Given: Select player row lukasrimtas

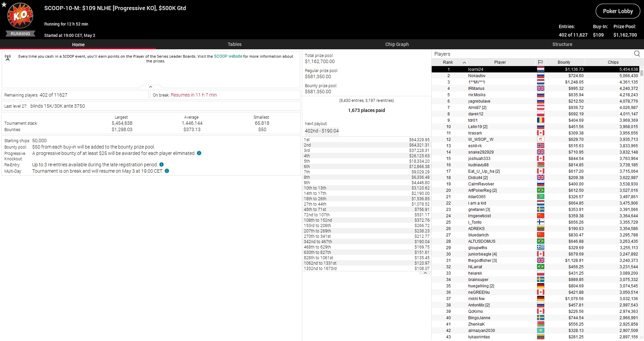Looking at the screenshot, I should [x=536, y=337].
